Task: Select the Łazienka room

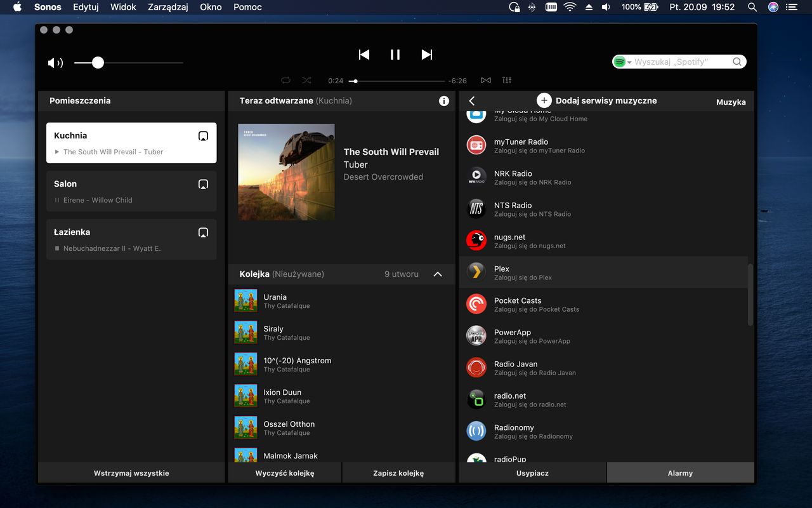Action: [x=131, y=239]
